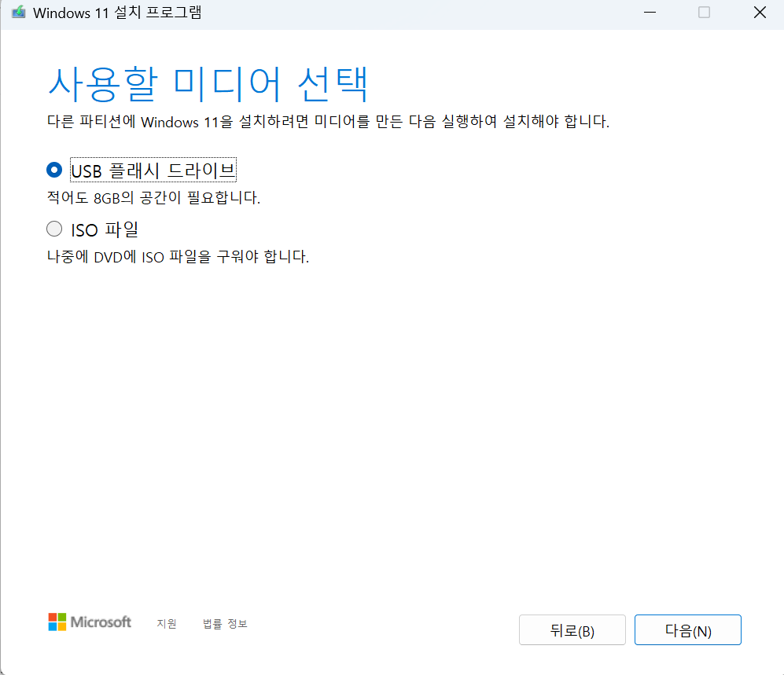The image size is (784, 675).
Task: Click the text '나중에 DVD에 ISO 파일을 구워야 합니다.'
Action: [x=178, y=256]
